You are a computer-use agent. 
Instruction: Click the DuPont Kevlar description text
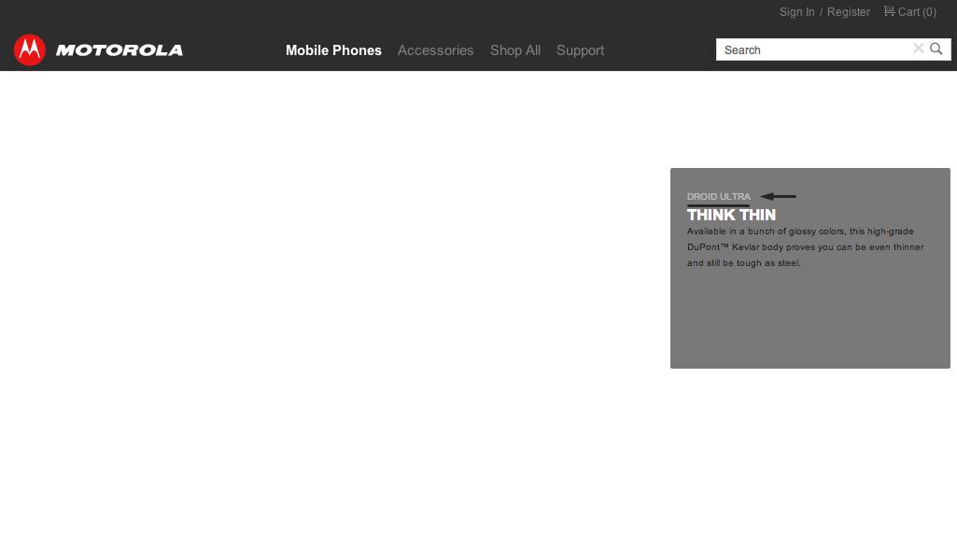[804, 246]
